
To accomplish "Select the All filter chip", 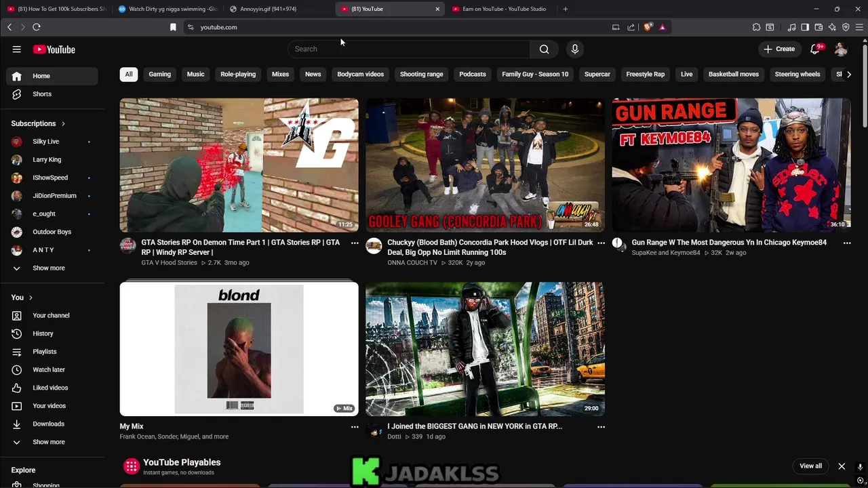I will pyautogui.click(x=129, y=75).
